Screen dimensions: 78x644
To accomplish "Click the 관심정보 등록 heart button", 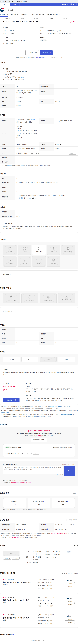I will click(32, 53).
